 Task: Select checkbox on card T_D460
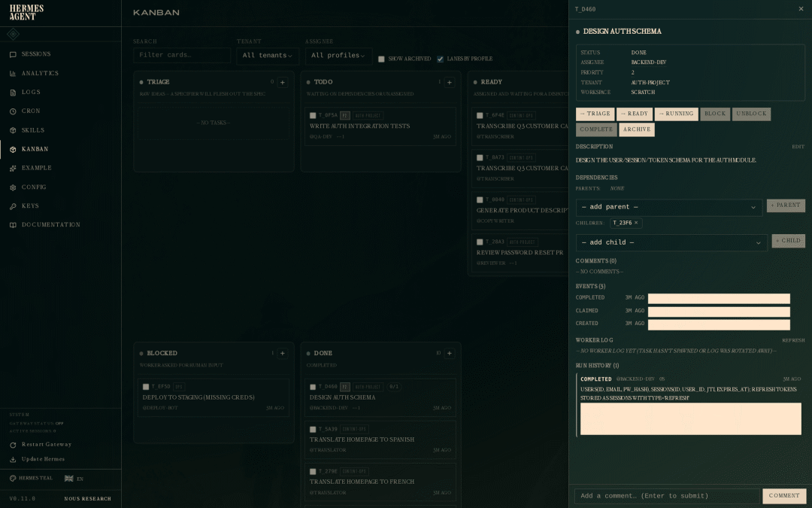coord(313,388)
